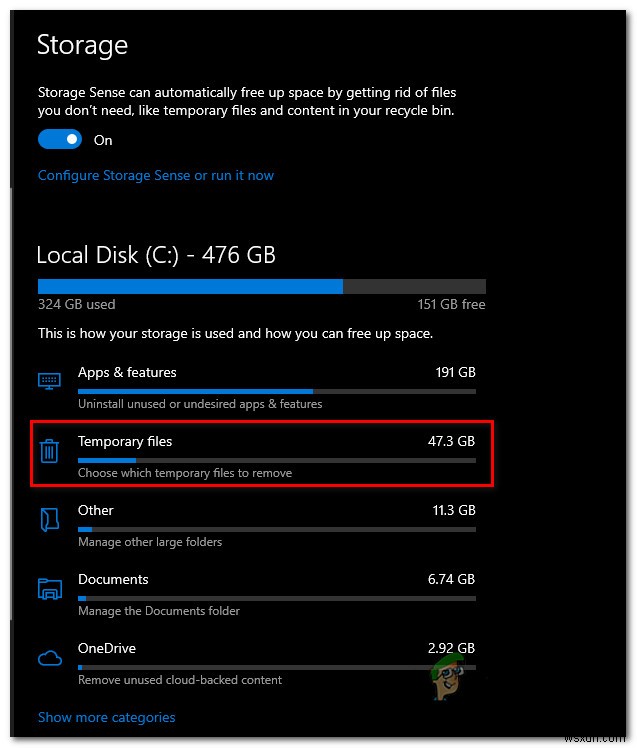
Task: Click the Local Disk (C:) usage bar
Action: click(261, 286)
